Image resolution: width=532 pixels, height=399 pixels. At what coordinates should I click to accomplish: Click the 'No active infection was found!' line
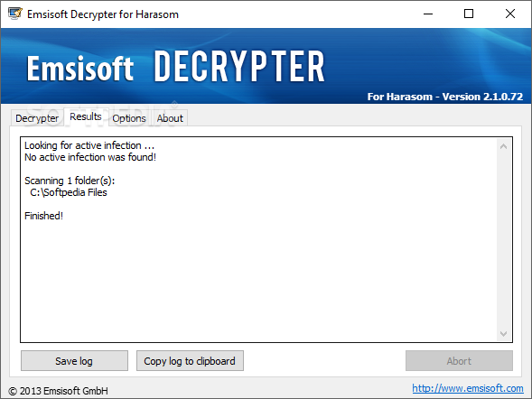pos(90,157)
